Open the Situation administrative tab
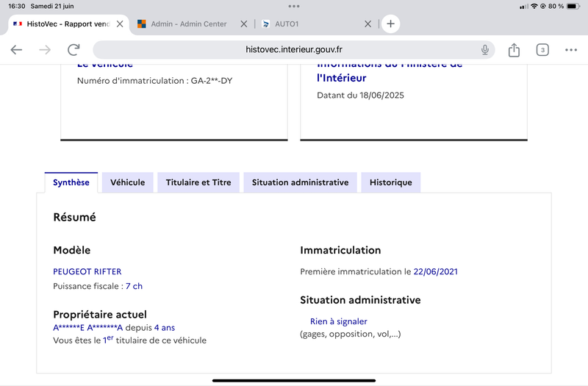The width and height of the screenshot is (588, 386). pyautogui.click(x=300, y=182)
